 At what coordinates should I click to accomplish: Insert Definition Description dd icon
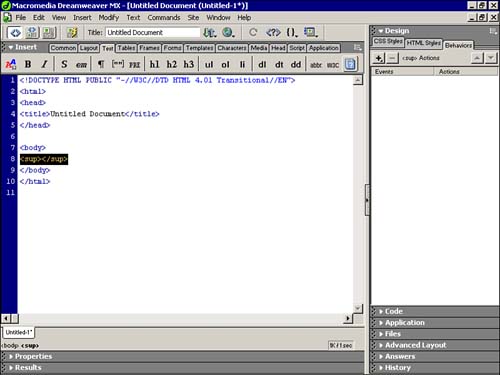tap(296, 65)
